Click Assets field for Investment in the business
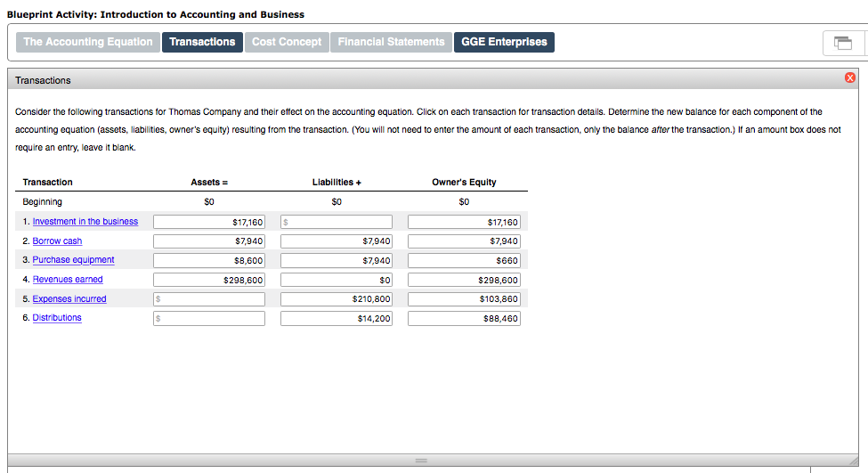The image size is (868, 473). click(x=209, y=222)
